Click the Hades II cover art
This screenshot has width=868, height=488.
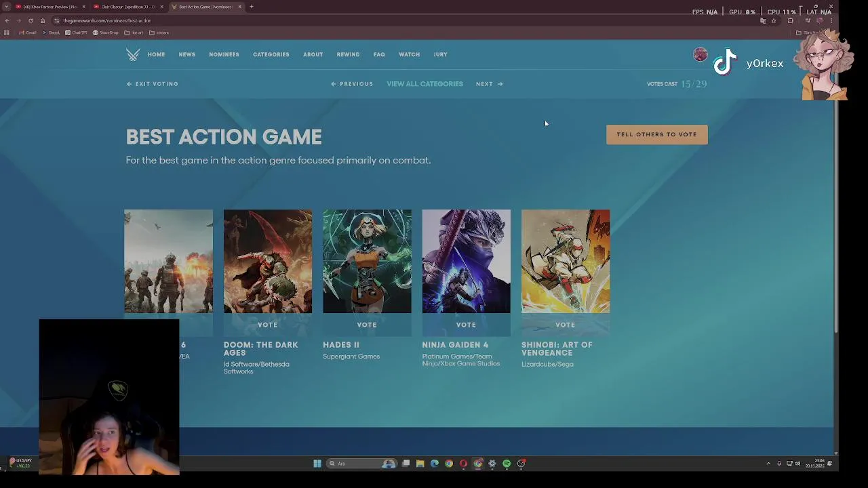pyautogui.click(x=367, y=261)
